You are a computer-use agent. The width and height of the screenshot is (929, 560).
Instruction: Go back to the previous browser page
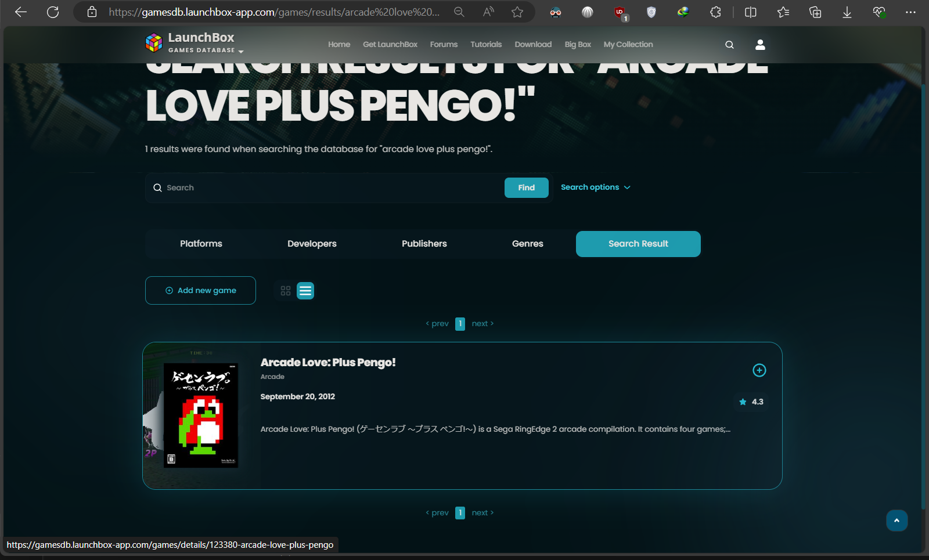click(x=21, y=12)
